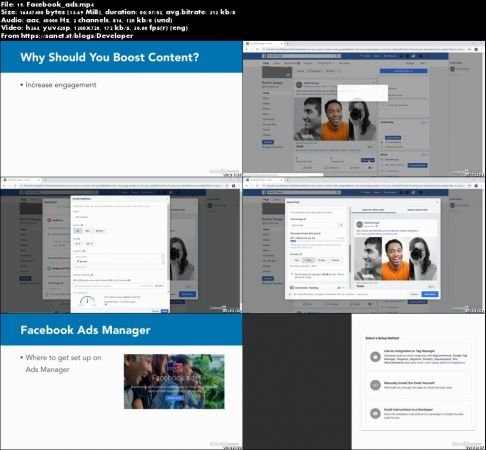The image size is (486, 450).
Task: Switch to Mobile News Feed preview tab
Action: [x=417, y=210]
